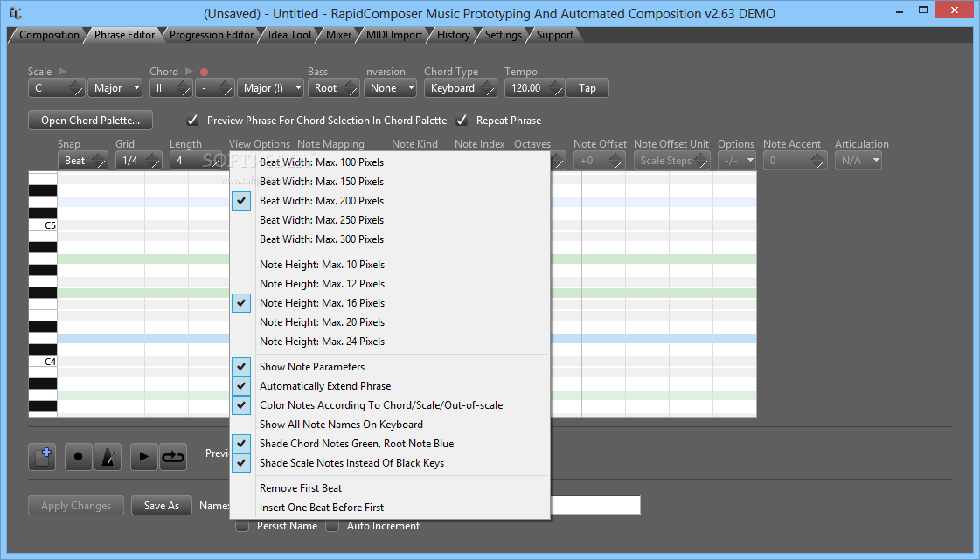Change the Snap Beat selector

(x=82, y=161)
